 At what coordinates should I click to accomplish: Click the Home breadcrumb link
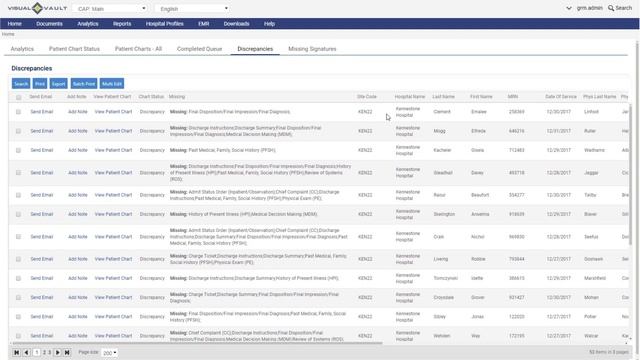click(8, 34)
